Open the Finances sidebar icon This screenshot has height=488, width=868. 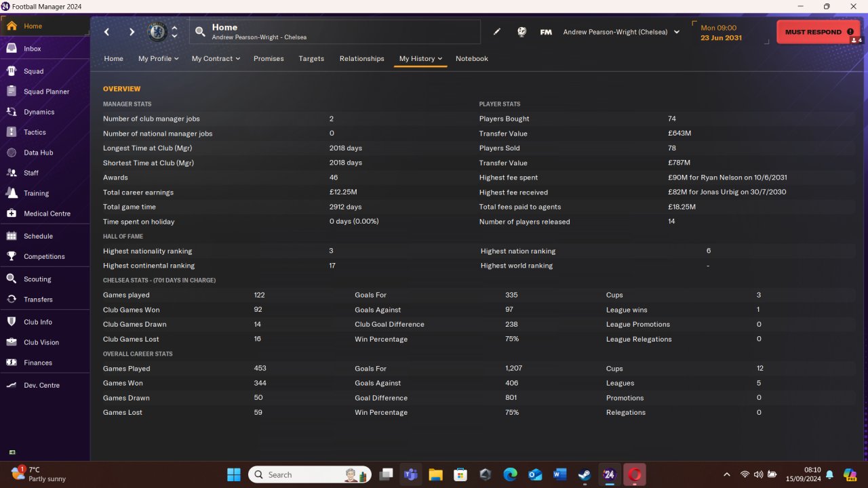click(11, 363)
